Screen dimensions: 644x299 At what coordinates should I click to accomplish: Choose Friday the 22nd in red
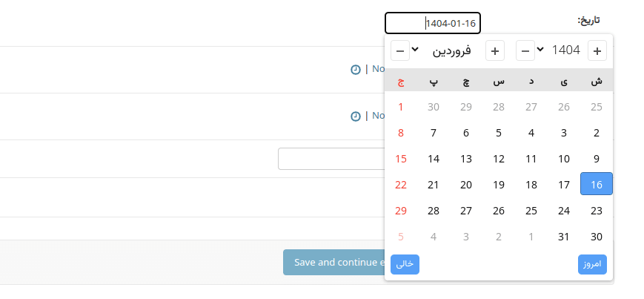(x=401, y=185)
